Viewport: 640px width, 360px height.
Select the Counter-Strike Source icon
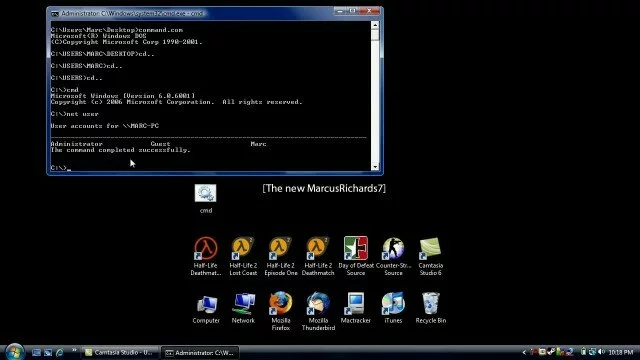click(393, 256)
